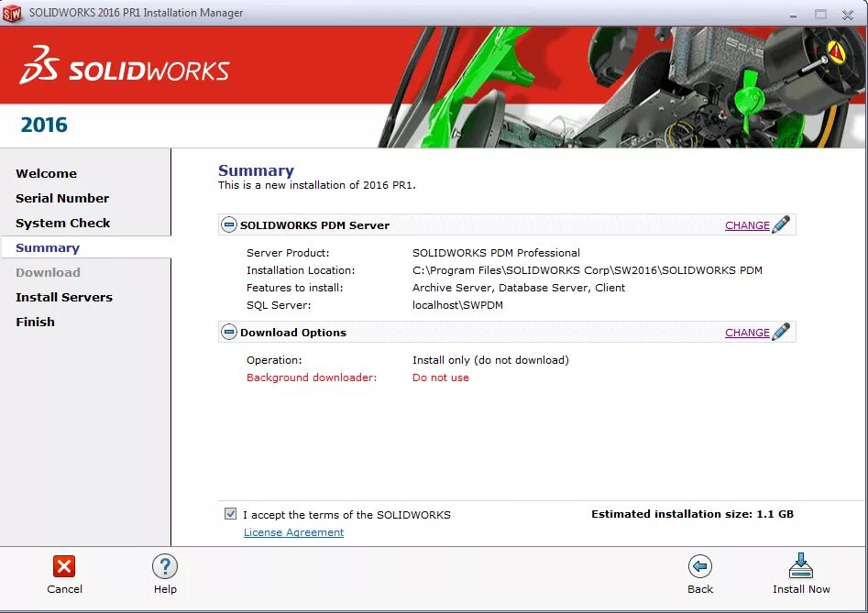This screenshot has width=868, height=613.
Task: Open the License Agreement link
Action: [x=293, y=532]
